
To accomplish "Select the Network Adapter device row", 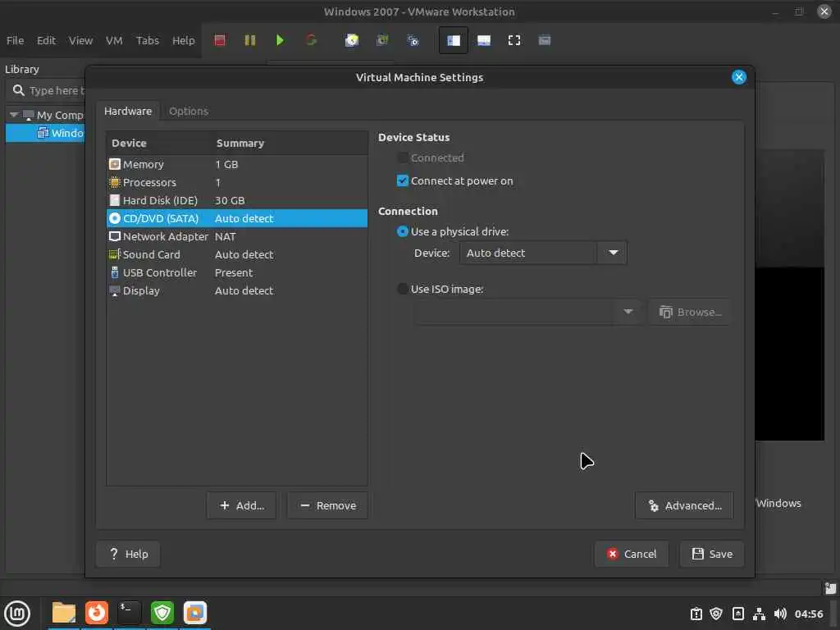I will point(237,236).
